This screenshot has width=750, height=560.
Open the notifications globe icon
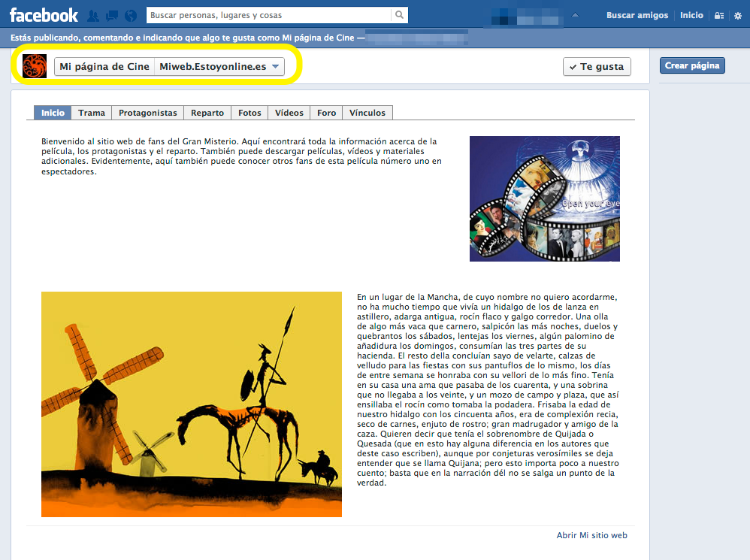pyautogui.click(x=131, y=15)
